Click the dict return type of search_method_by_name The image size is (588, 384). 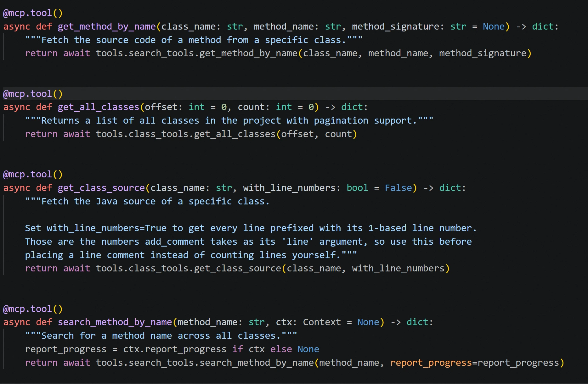click(x=417, y=322)
